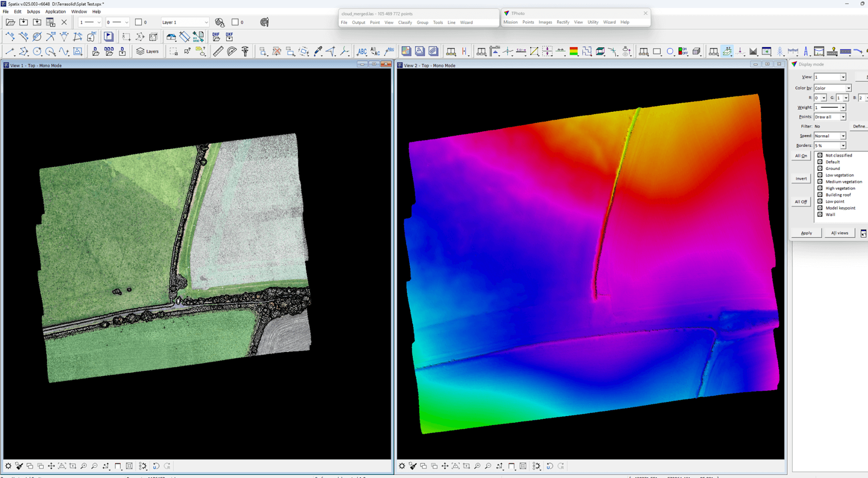
Task: Click the Apply button
Action: pos(806,233)
